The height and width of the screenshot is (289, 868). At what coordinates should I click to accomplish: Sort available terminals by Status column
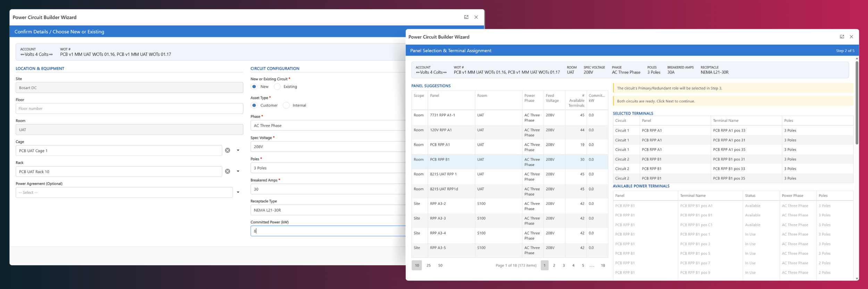tap(761, 196)
